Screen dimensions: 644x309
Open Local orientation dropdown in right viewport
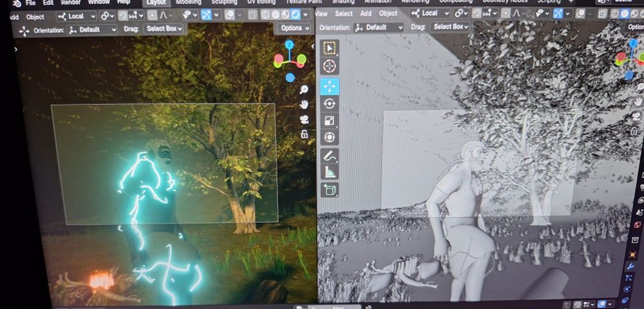(x=430, y=13)
